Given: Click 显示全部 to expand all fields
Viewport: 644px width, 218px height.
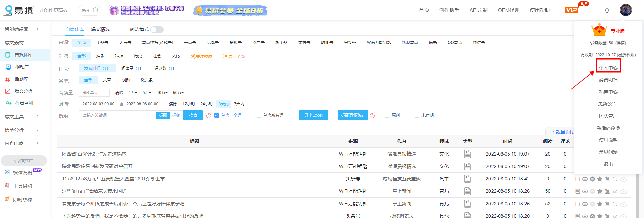Looking at the screenshot, I should (234, 56).
